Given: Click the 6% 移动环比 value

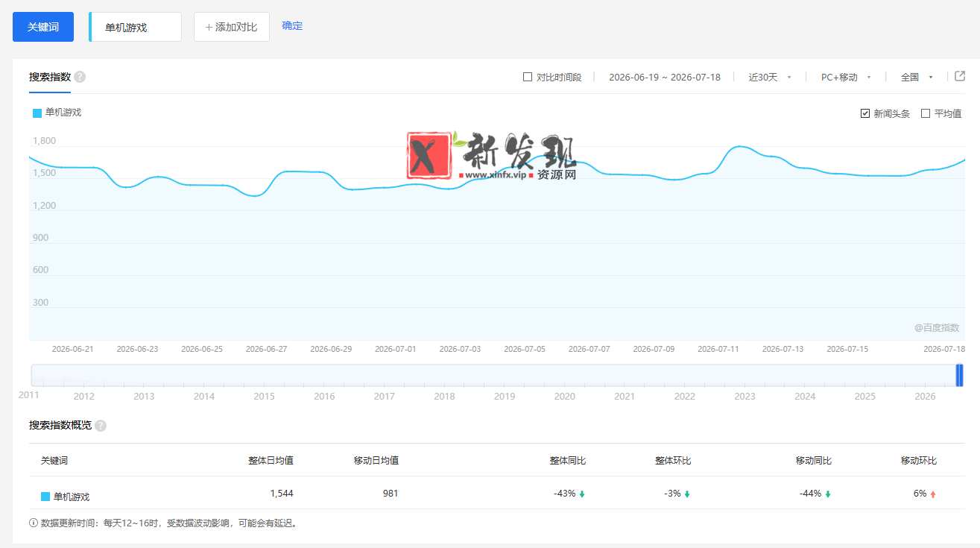Looking at the screenshot, I should click(920, 494).
